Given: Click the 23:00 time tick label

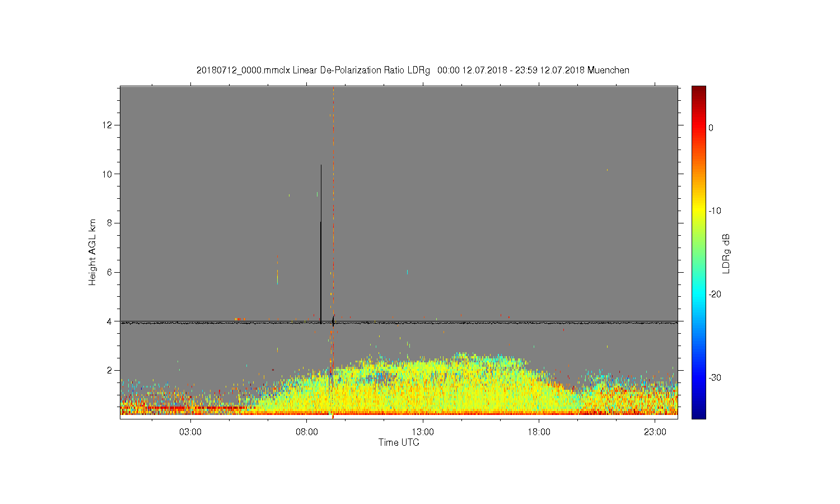Looking at the screenshot, I should click(x=655, y=432).
